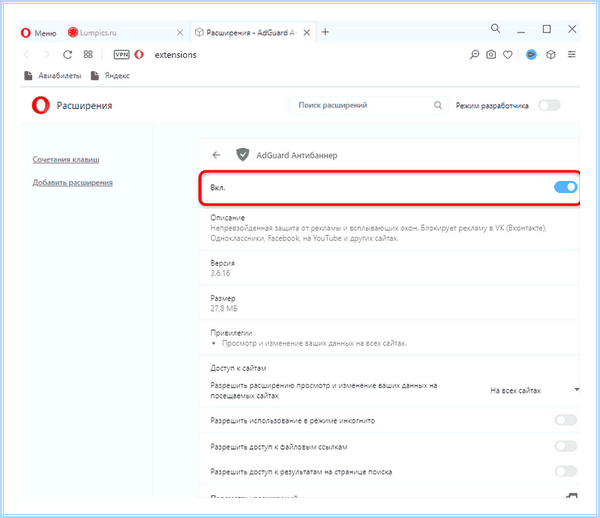Open the Яндекс bookmark
The height and width of the screenshot is (518, 600).
pos(110,76)
